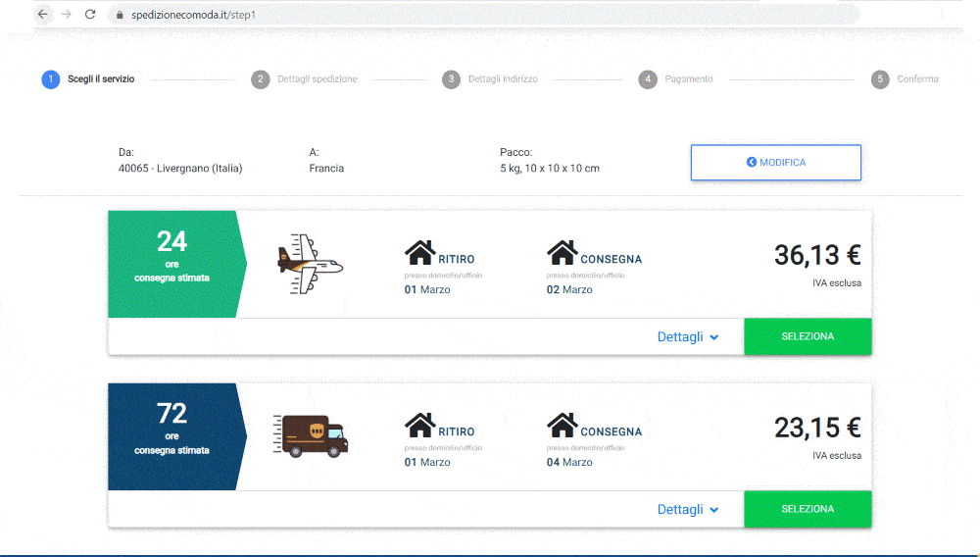Click the Consegna house icon in 72-hour option
The height and width of the screenshot is (557, 980).
tap(563, 426)
